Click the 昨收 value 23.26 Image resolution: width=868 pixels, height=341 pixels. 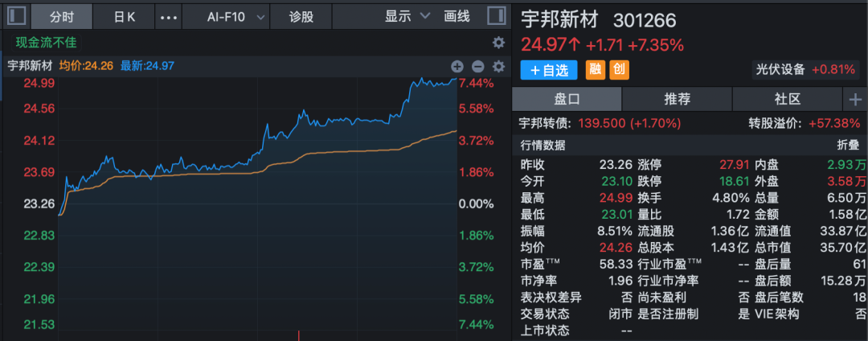point(616,164)
